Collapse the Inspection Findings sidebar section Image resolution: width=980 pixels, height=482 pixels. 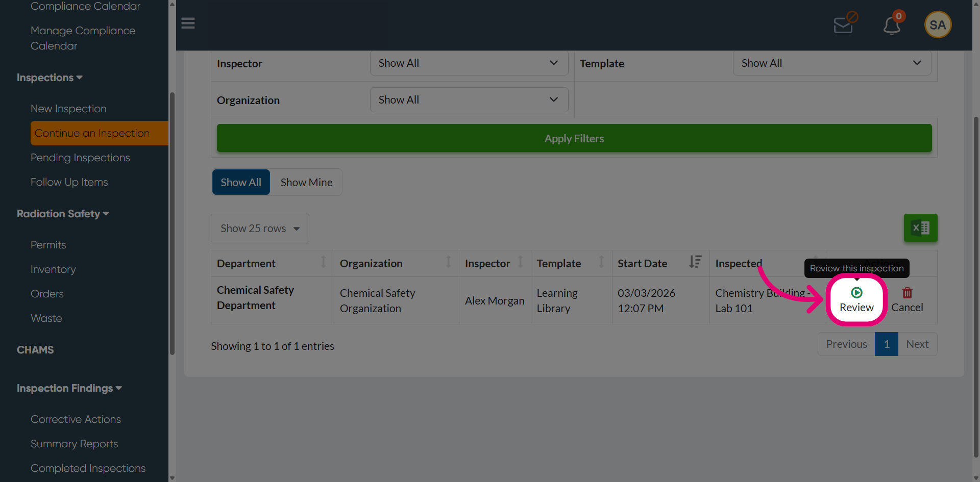tap(69, 388)
